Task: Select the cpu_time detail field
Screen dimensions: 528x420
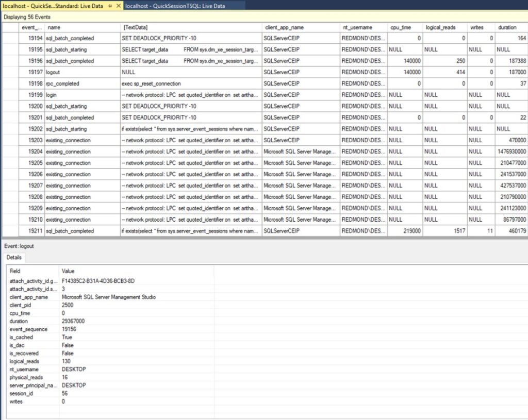Action: 110,313
